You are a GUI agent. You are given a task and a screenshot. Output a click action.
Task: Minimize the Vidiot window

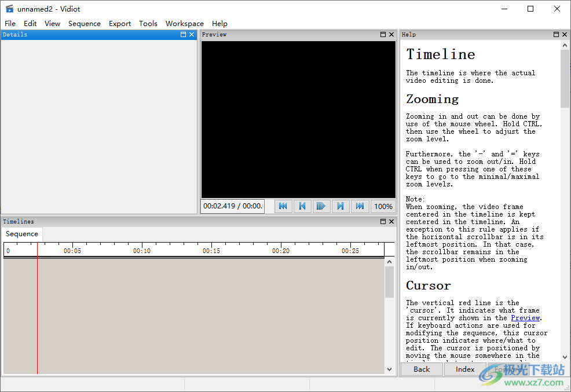(504, 9)
